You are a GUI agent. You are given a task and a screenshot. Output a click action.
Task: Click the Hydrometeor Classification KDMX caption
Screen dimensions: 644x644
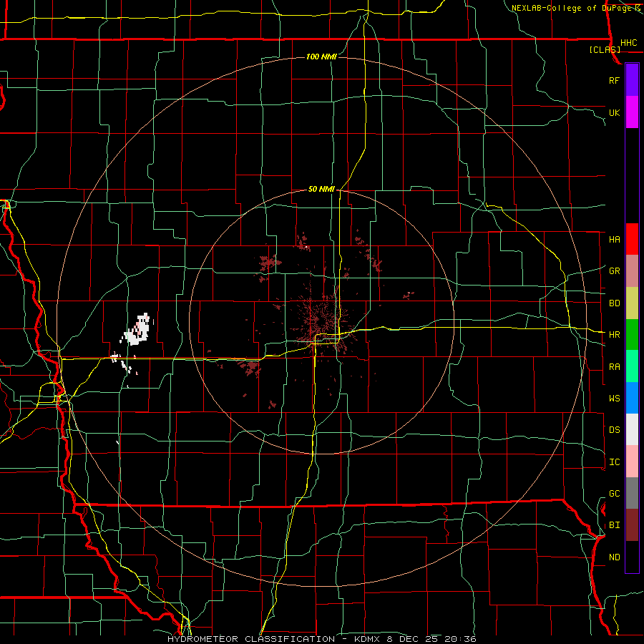click(322, 639)
